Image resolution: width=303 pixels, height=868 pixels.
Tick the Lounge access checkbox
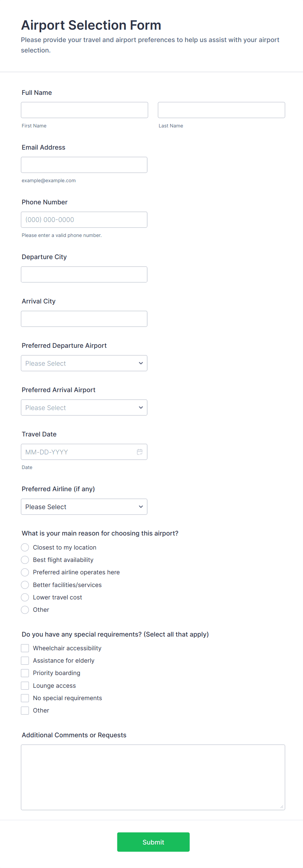[x=25, y=685]
